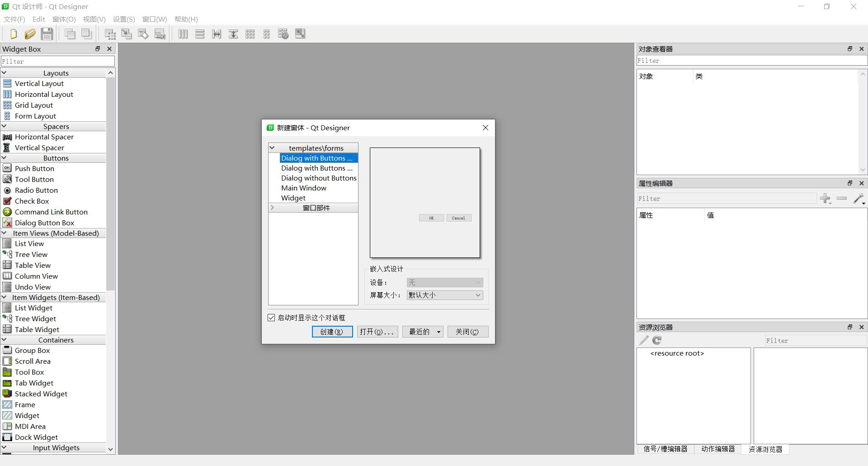Apply the horizontal splitter layout icon
868x466 pixels.
(217, 34)
